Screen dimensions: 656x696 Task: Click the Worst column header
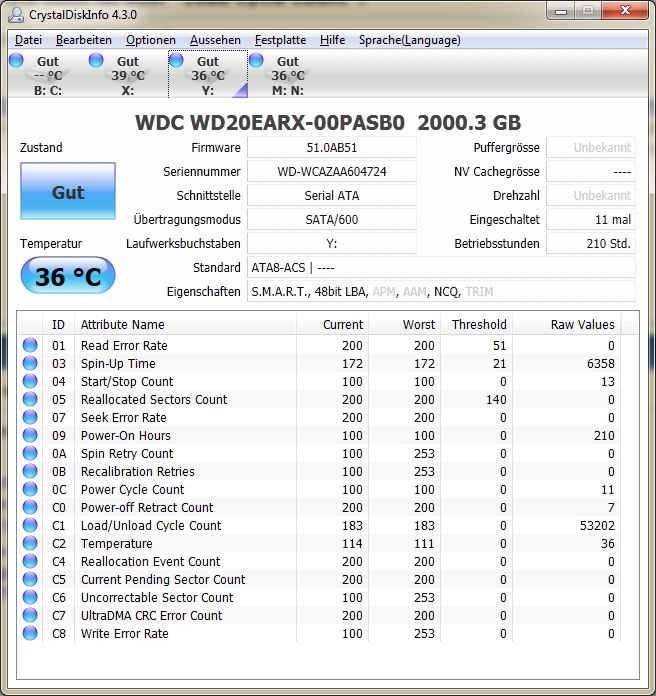[404, 324]
